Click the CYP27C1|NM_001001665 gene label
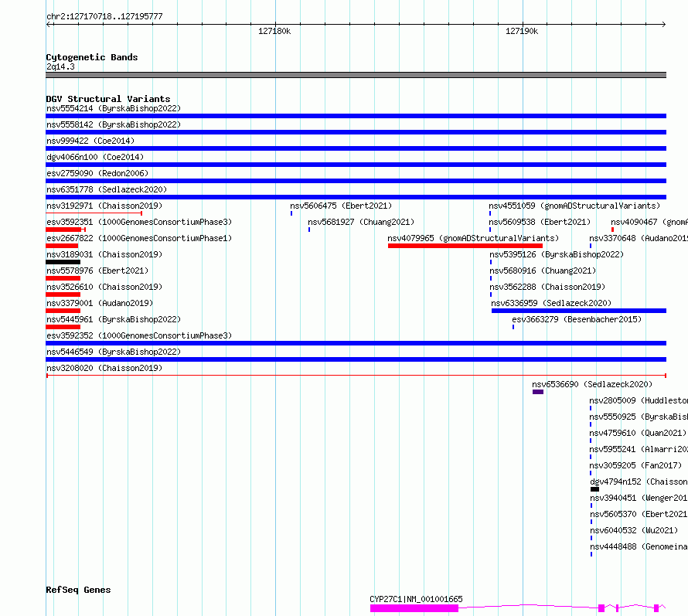The height and width of the screenshot is (616, 688). (x=416, y=599)
